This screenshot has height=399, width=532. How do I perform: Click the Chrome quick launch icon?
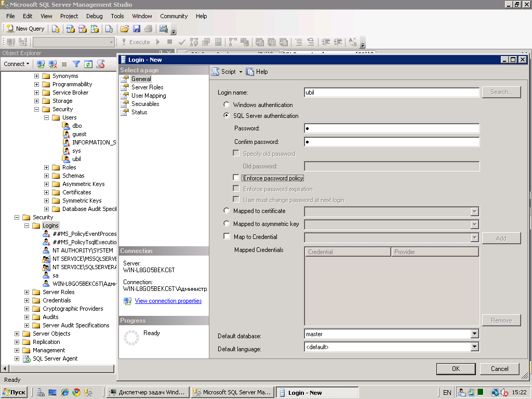coord(76,393)
